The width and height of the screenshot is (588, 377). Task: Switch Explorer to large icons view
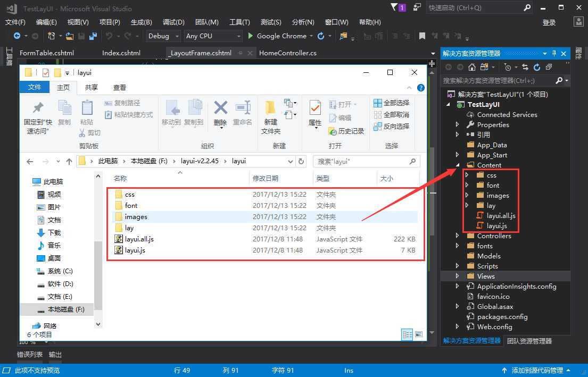click(418, 334)
